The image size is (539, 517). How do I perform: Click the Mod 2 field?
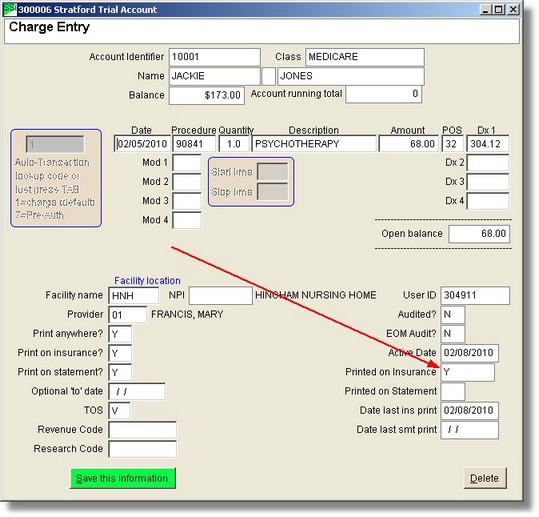tap(187, 182)
